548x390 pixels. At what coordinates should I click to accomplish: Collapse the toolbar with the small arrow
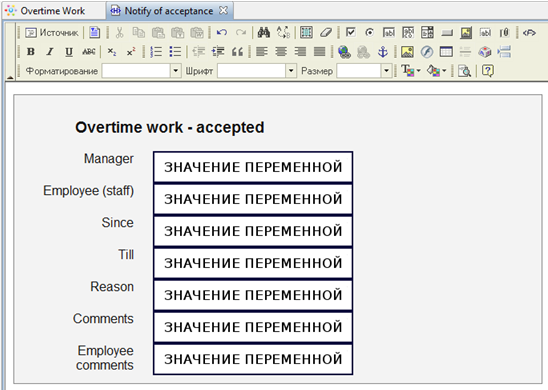point(10,77)
